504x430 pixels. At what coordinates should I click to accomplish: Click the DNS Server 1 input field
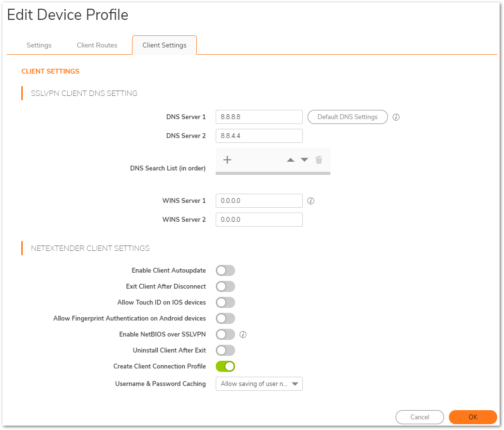coord(259,117)
